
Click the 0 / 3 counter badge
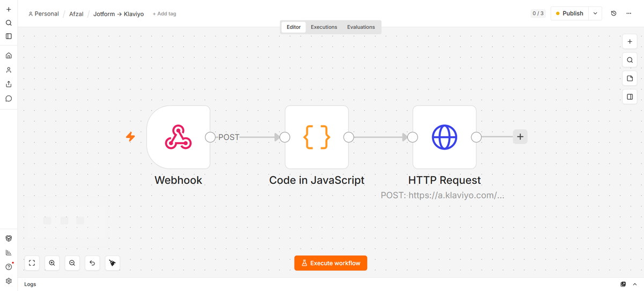pyautogui.click(x=538, y=13)
